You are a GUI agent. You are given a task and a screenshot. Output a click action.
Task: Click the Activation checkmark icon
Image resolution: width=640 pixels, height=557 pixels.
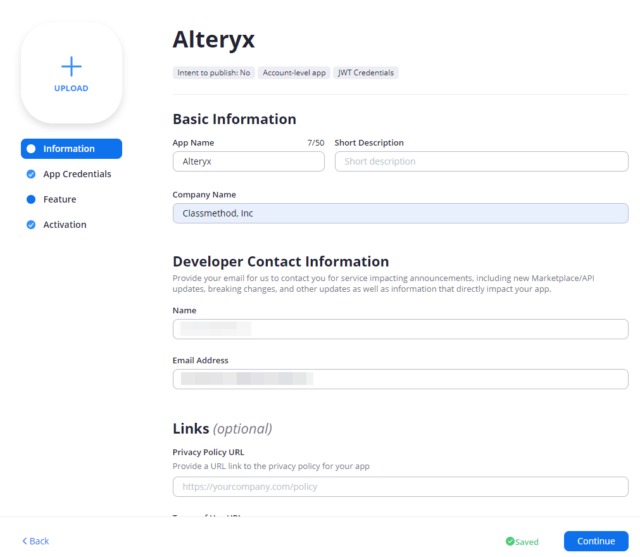[x=31, y=225]
